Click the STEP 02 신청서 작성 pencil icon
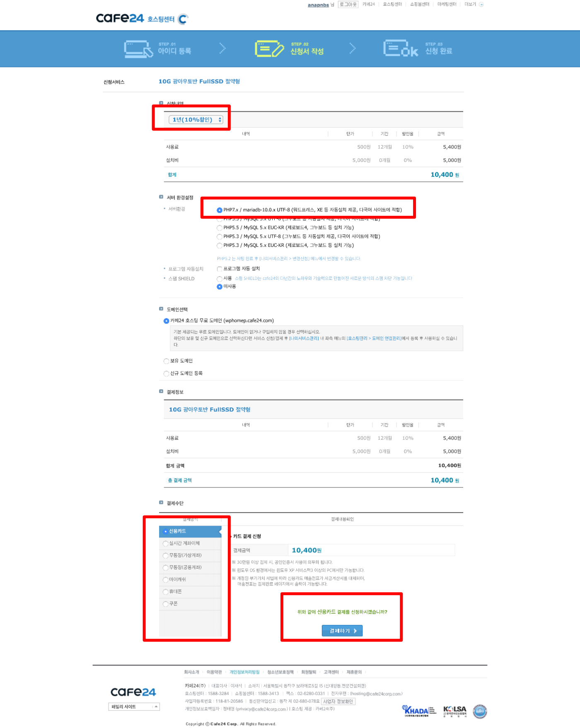The image size is (580, 728). point(269,48)
